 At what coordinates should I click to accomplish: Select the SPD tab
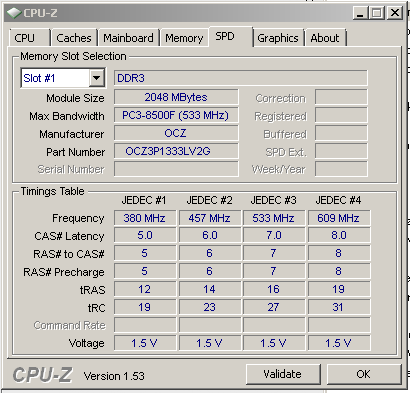coord(231,37)
